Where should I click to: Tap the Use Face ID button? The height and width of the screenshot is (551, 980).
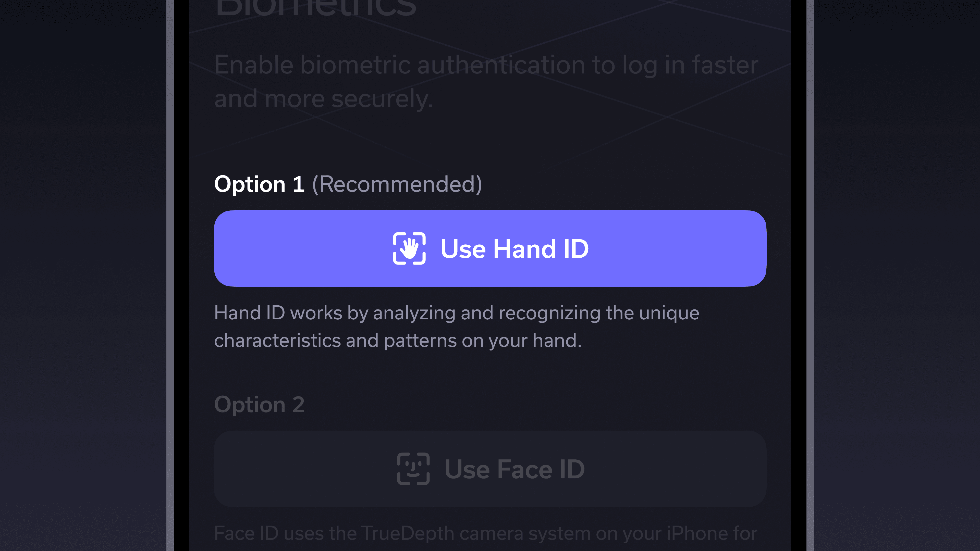pos(490,469)
